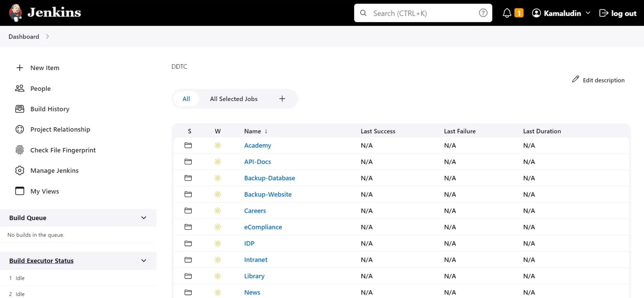Open the notifications bell icon
Screen dimensions: 644x298
coord(507,13)
